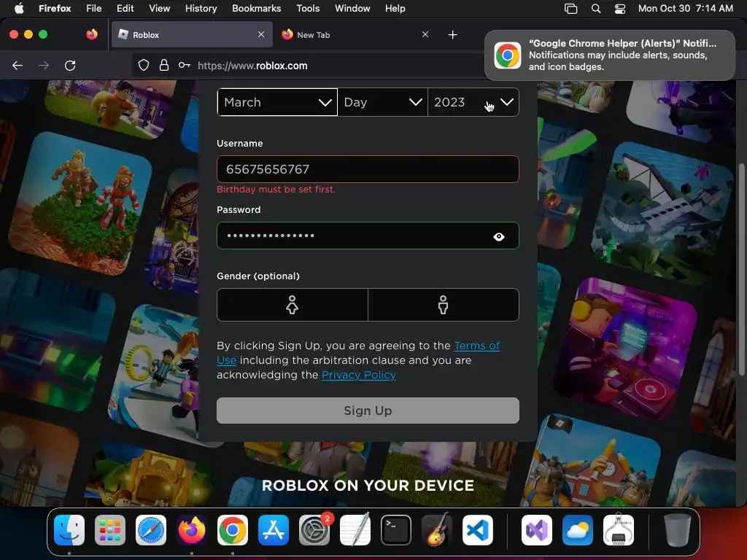Open Visual Studio purple icon in Dock
Viewport: 747px width, 560px height.
(537, 530)
